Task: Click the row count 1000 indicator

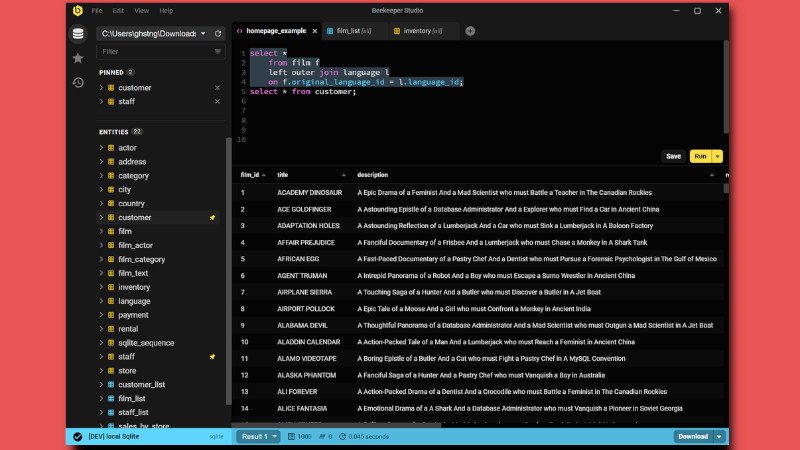Action: tap(299, 437)
